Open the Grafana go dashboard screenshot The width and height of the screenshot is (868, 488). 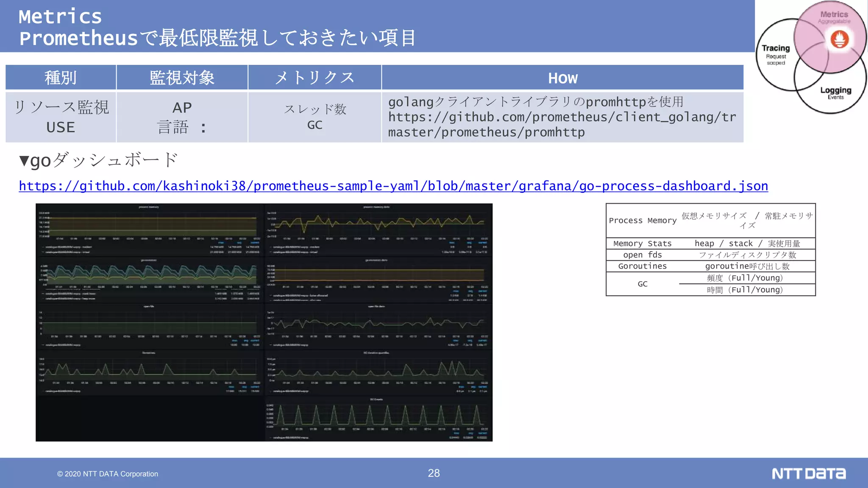coord(264,322)
